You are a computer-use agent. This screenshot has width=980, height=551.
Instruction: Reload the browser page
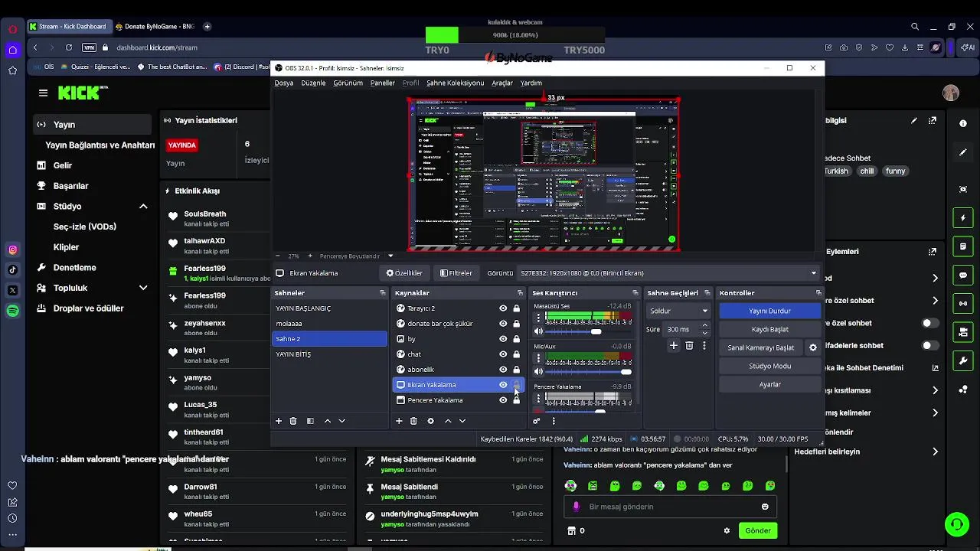click(x=69, y=47)
